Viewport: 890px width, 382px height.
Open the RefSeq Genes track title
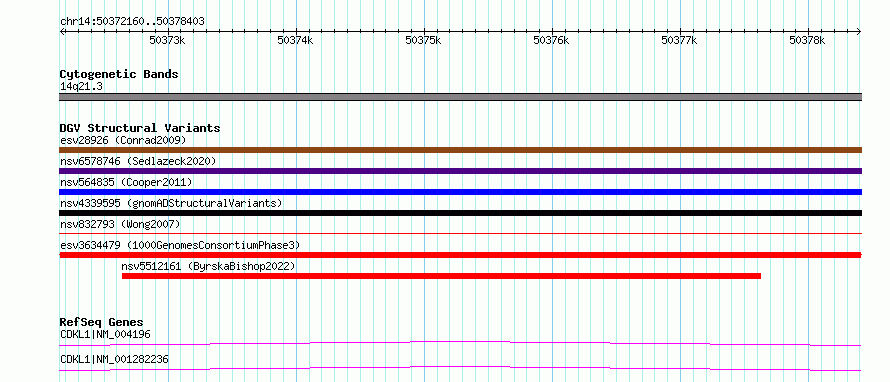point(102,322)
